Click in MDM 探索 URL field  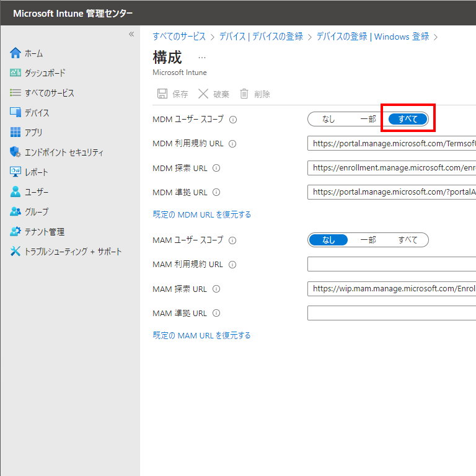point(392,167)
